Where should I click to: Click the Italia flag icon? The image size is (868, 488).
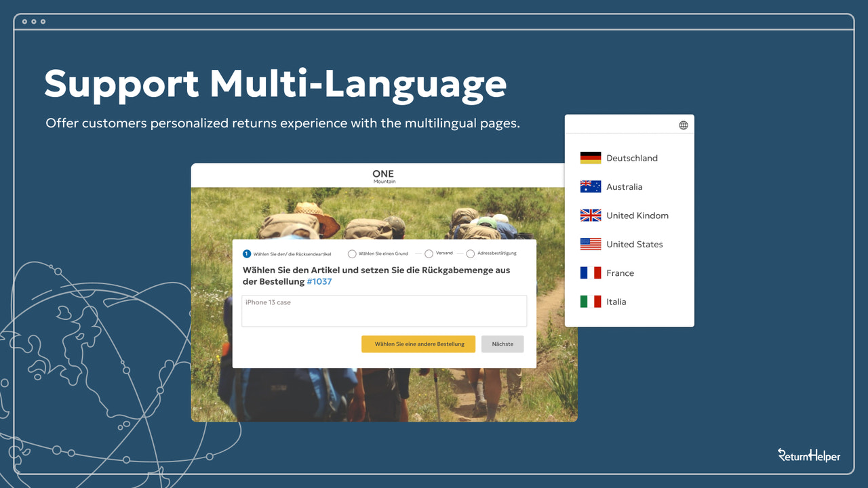point(589,301)
